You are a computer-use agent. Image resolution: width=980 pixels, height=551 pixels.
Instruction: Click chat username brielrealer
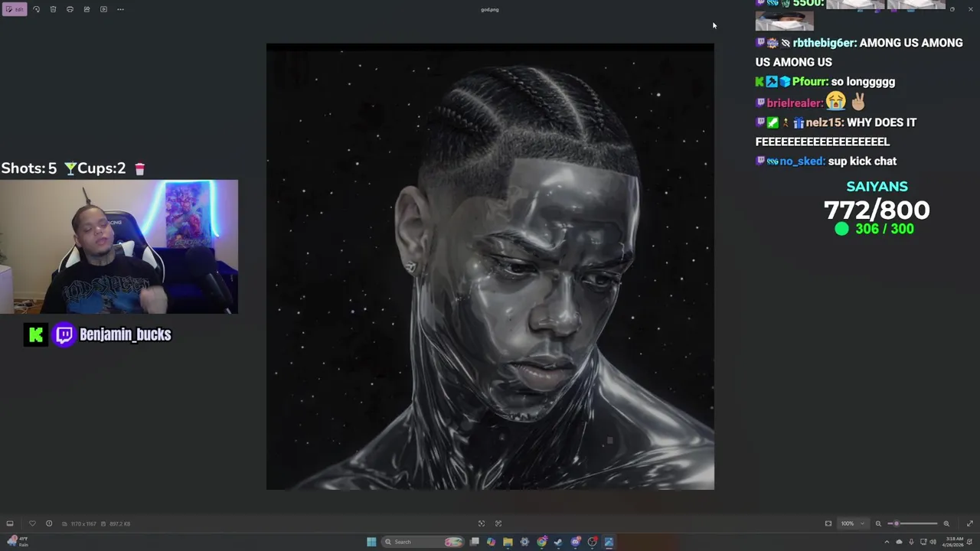click(x=794, y=103)
